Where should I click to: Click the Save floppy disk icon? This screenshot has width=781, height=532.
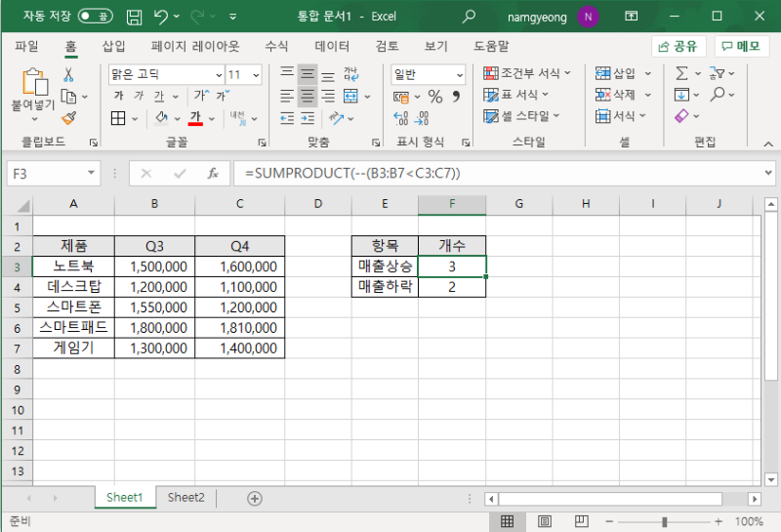pos(134,17)
